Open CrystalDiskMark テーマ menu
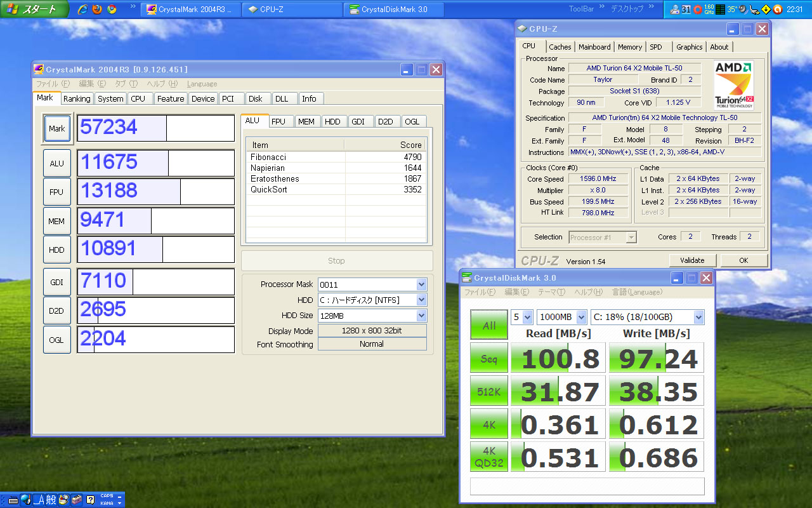This screenshot has width=812, height=508. pos(551,292)
